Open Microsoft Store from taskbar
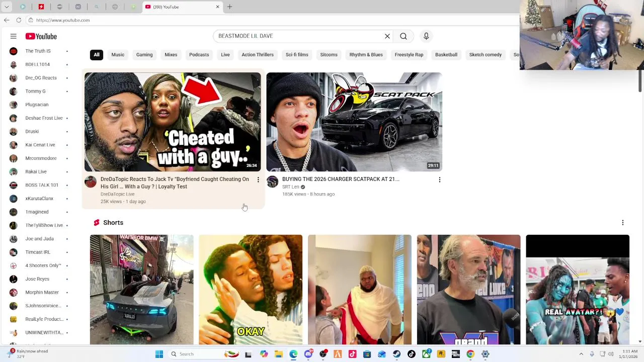644x362 pixels. pyautogui.click(x=367, y=354)
